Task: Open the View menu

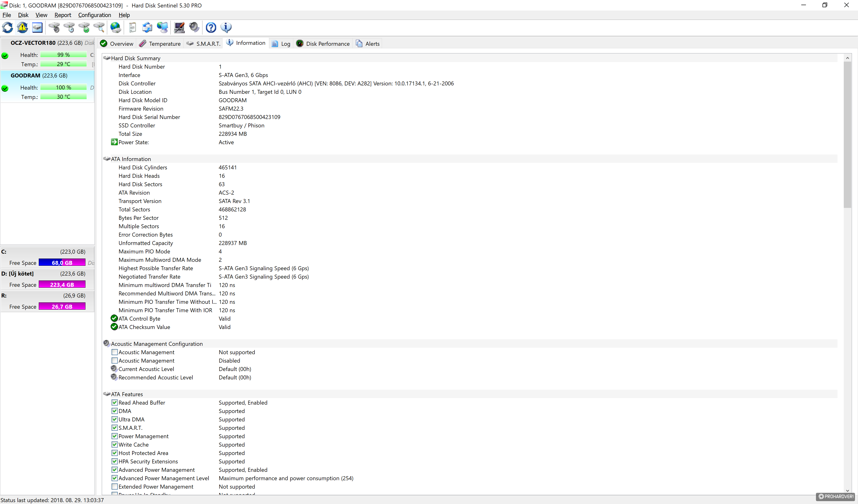Action: pos(41,15)
